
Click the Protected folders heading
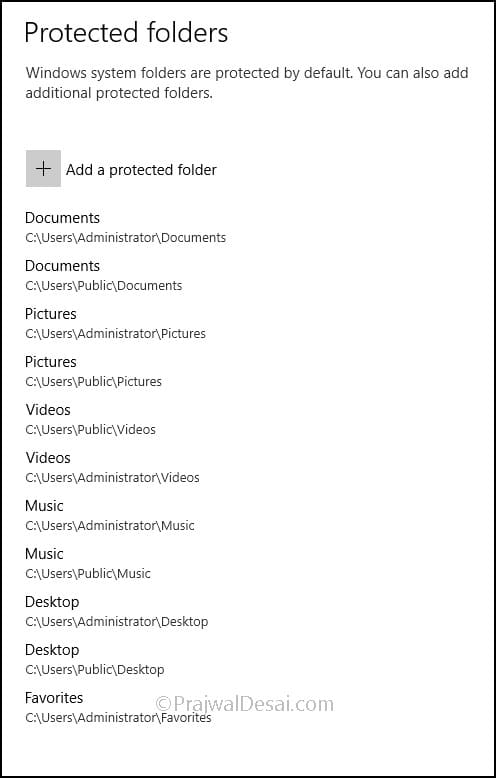126,33
